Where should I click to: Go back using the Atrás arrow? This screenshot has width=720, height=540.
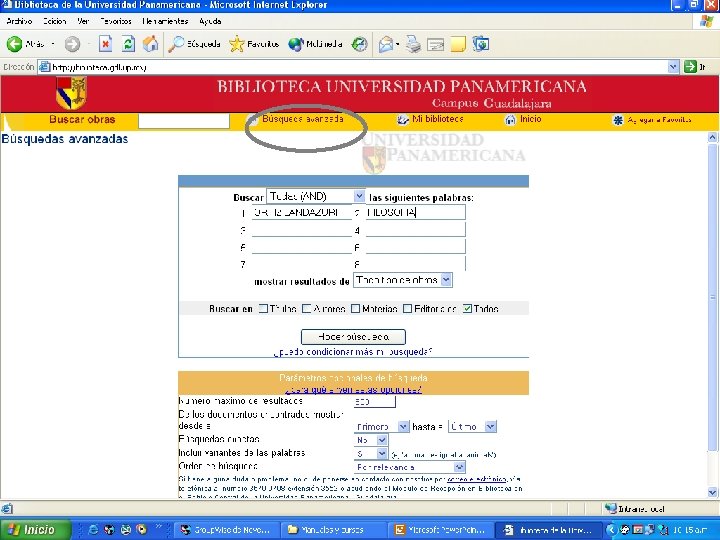(14, 44)
